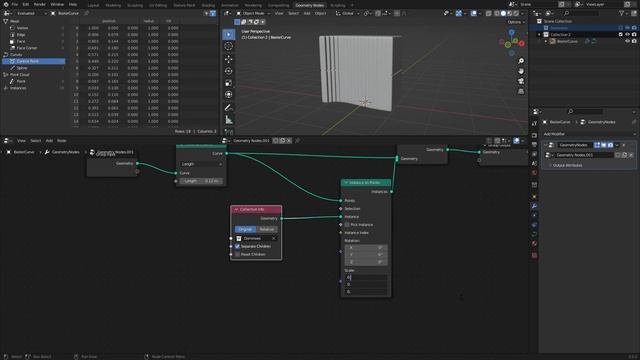Toggle the Pick Instance checkbox
The height and width of the screenshot is (360, 640).
347,225
